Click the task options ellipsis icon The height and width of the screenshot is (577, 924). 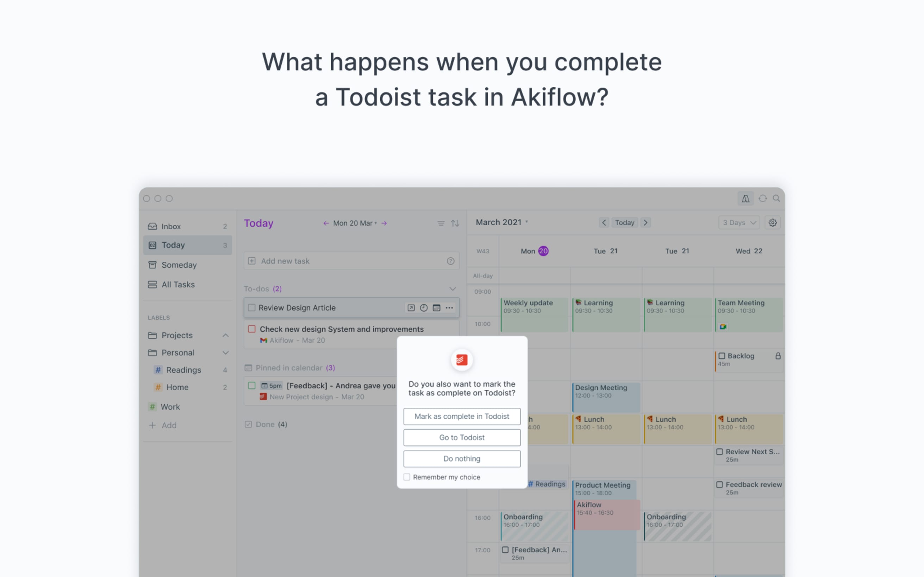(x=450, y=308)
